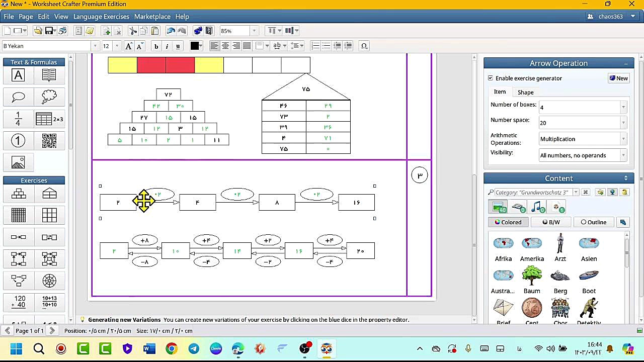The height and width of the screenshot is (362, 644).
Task: Switch to the Shape tab
Action: pyautogui.click(x=525, y=93)
